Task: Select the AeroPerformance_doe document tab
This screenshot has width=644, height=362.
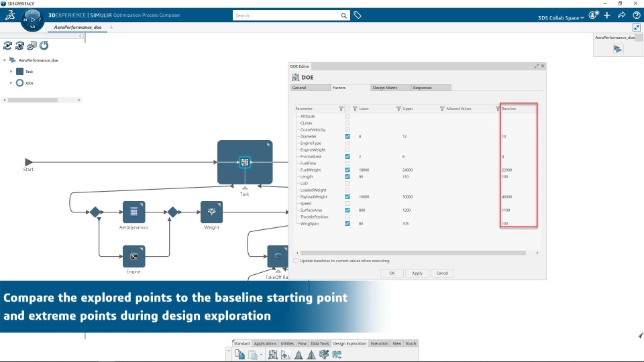Action: pyautogui.click(x=78, y=27)
